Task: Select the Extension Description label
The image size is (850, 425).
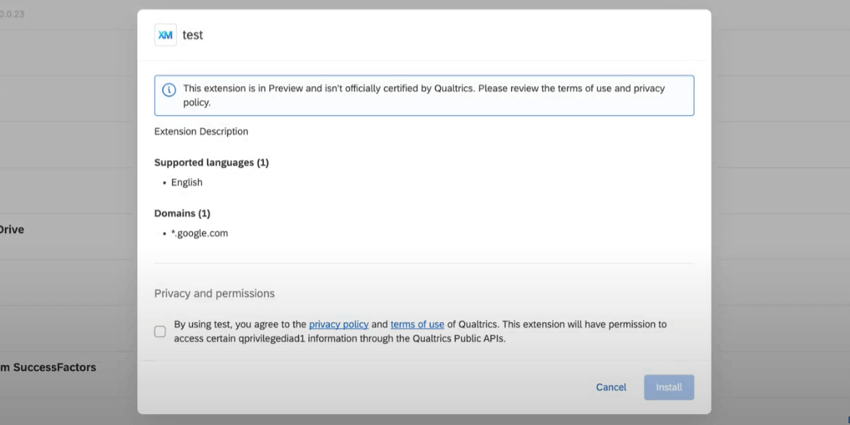Action: (x=201, y=131)
